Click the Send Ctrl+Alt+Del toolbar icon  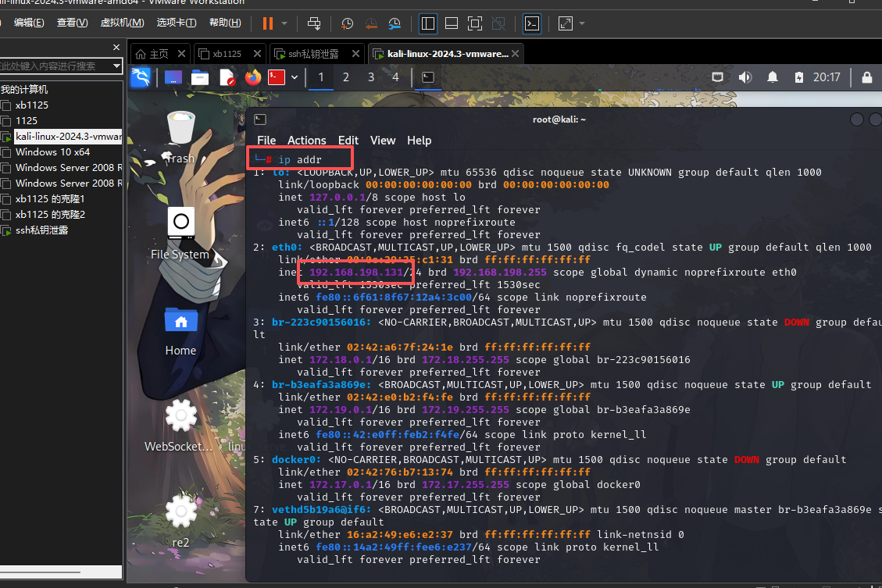click(314, 23)
